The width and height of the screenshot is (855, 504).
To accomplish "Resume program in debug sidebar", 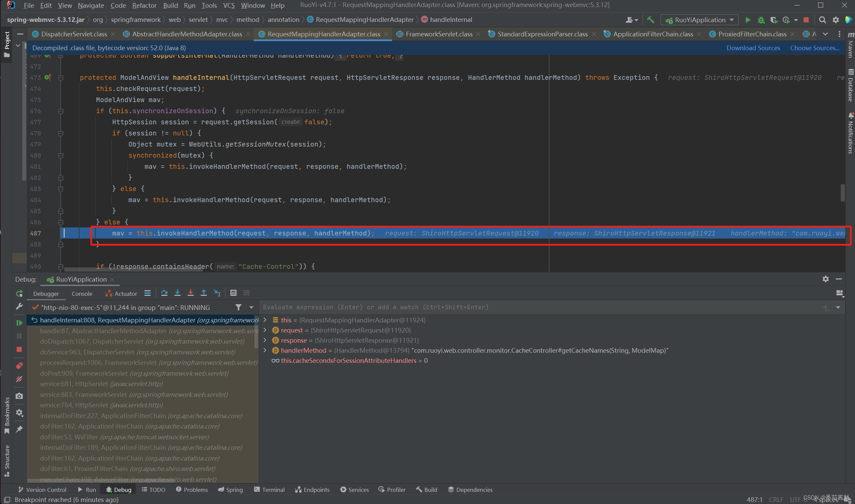I will tap(19, 323).
